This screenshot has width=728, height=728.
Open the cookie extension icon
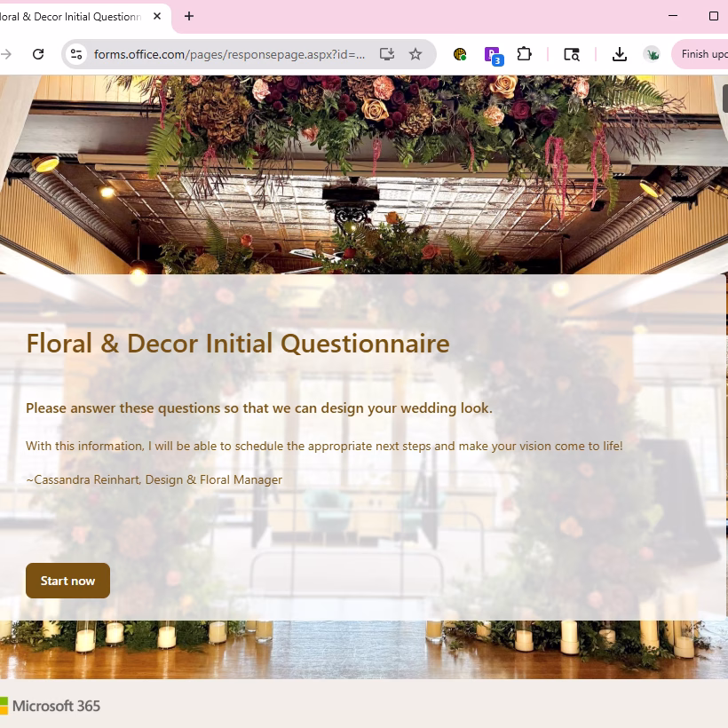point(460,54)
